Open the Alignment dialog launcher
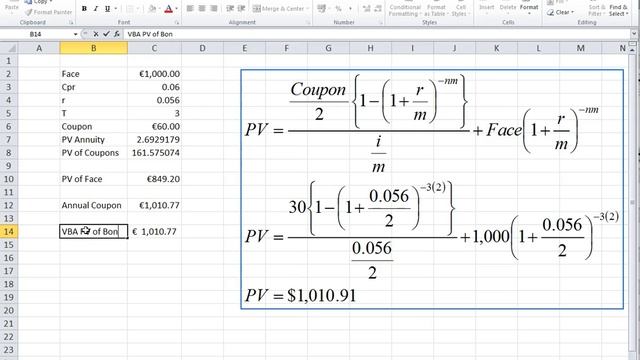The width and height of the screenshot is (640, 360). 308,22
